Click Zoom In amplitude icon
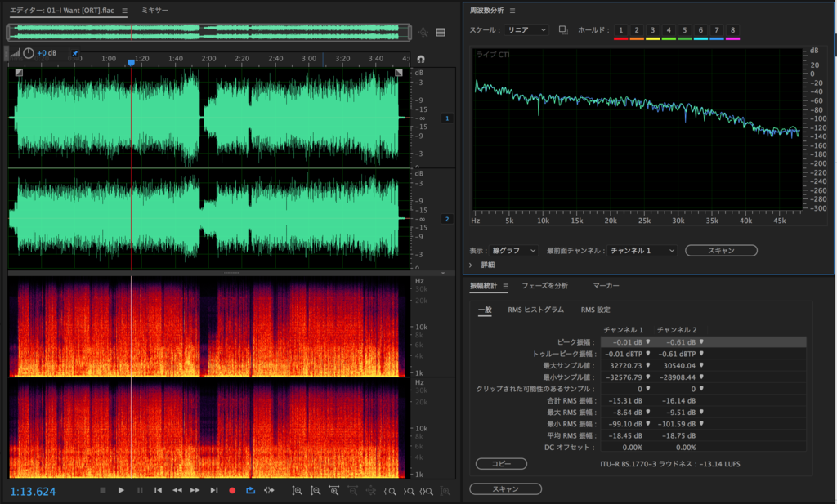Image resolution: width=837 pixels, height=504 pixels. (x=298, y=491)
